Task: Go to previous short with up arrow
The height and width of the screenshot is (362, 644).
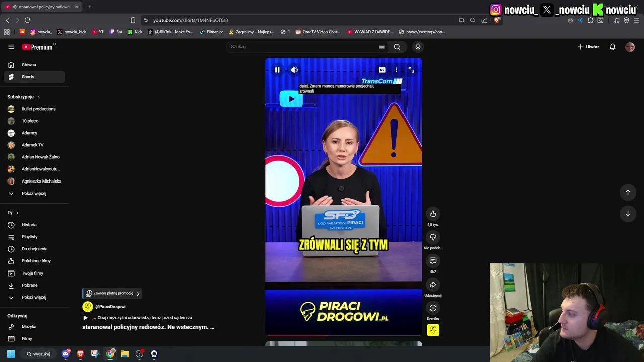Action: (x=628, y=192)
